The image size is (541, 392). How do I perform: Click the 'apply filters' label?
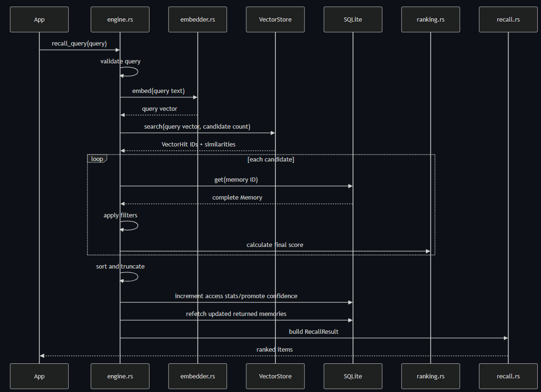[x=120, y=215]
